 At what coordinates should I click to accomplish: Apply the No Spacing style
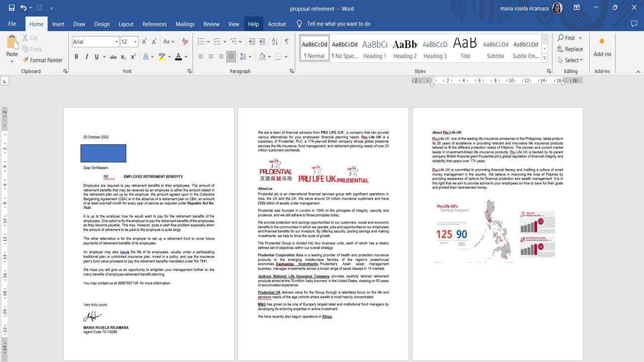tap(345, 49)
